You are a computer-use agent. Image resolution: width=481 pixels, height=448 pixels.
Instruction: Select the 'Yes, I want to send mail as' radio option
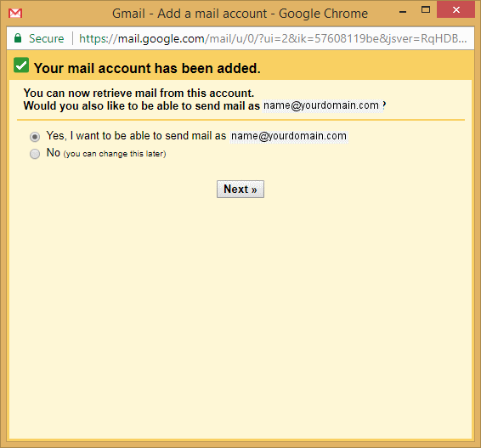(x=35, y=137)
